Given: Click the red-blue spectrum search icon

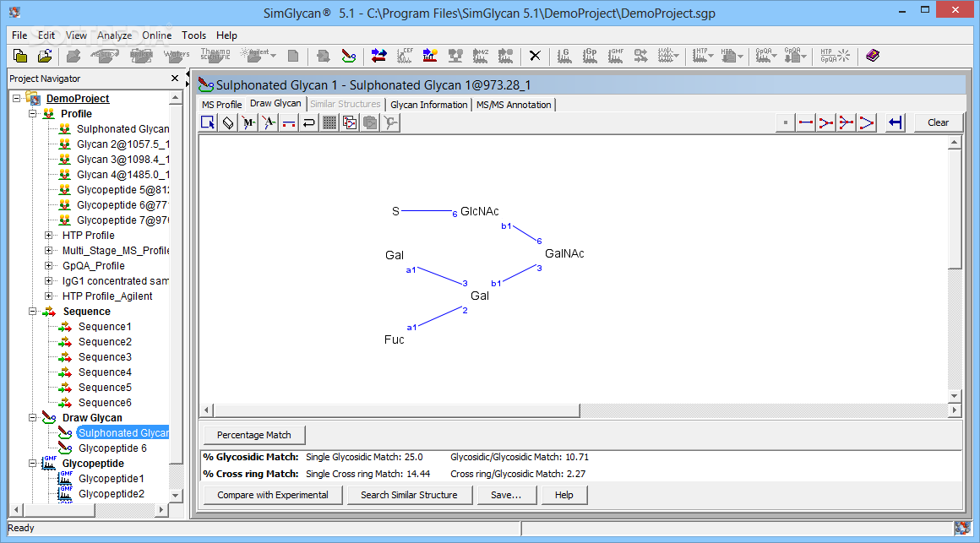Looking at the screenshot, I should (x=430, y=57).
